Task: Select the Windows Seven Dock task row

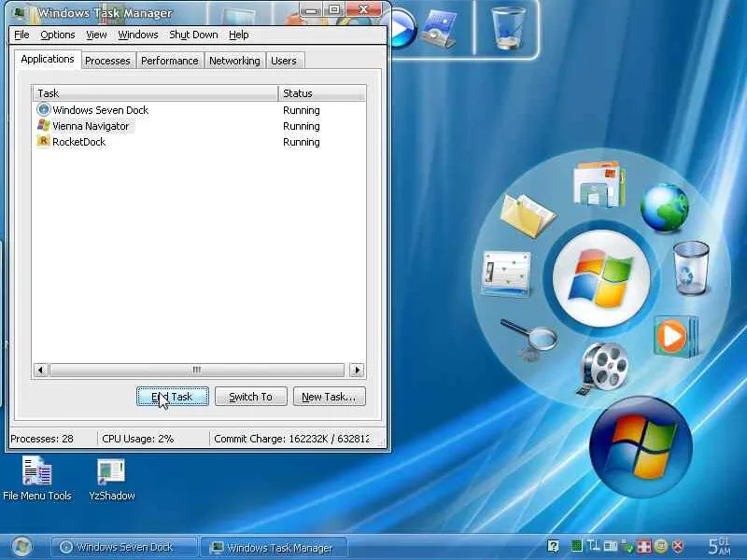Action: [x=200, y=110]
